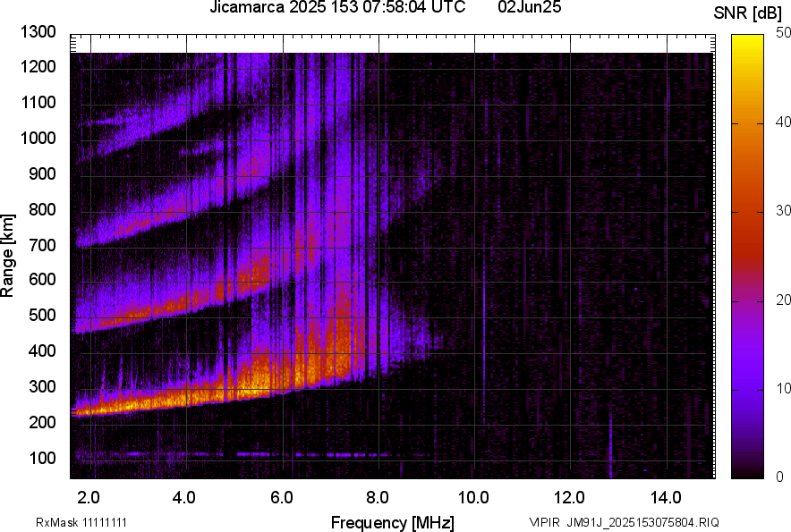Viewport: 791px width, 532px height.
Task: Click the range tick label '800'
Action: tap(42, 209)
